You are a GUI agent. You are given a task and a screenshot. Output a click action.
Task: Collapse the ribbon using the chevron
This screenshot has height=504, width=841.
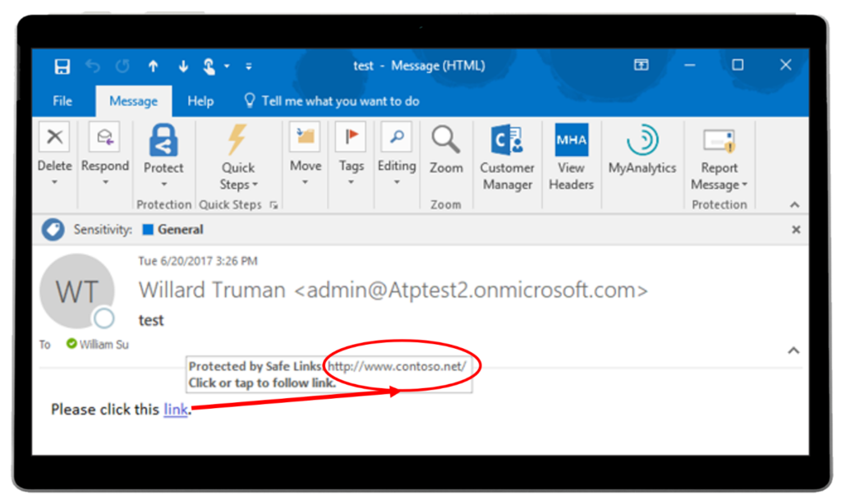click(794, 204)
